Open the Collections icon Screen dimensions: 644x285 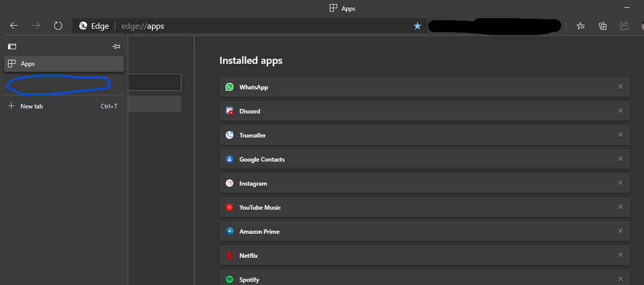pyautogui.click(x=603, y=26)
